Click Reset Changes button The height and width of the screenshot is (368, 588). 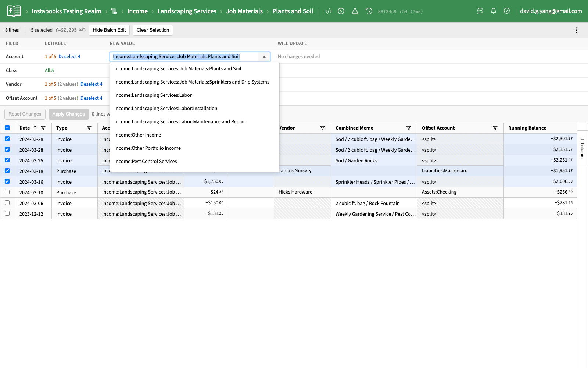pyautogui.click(x=25, y=114)
